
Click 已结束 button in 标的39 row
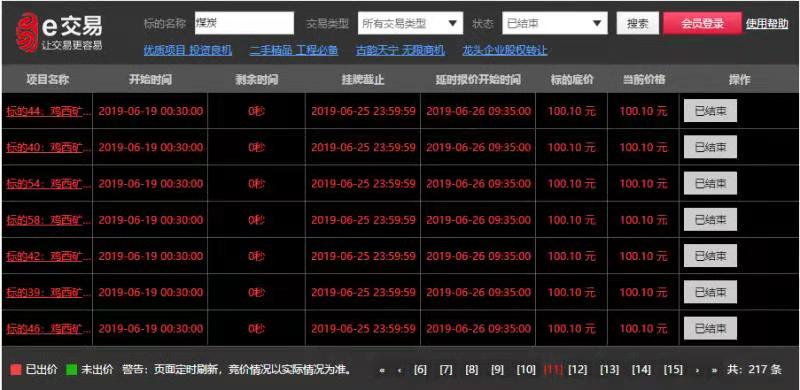click(710, 292)
